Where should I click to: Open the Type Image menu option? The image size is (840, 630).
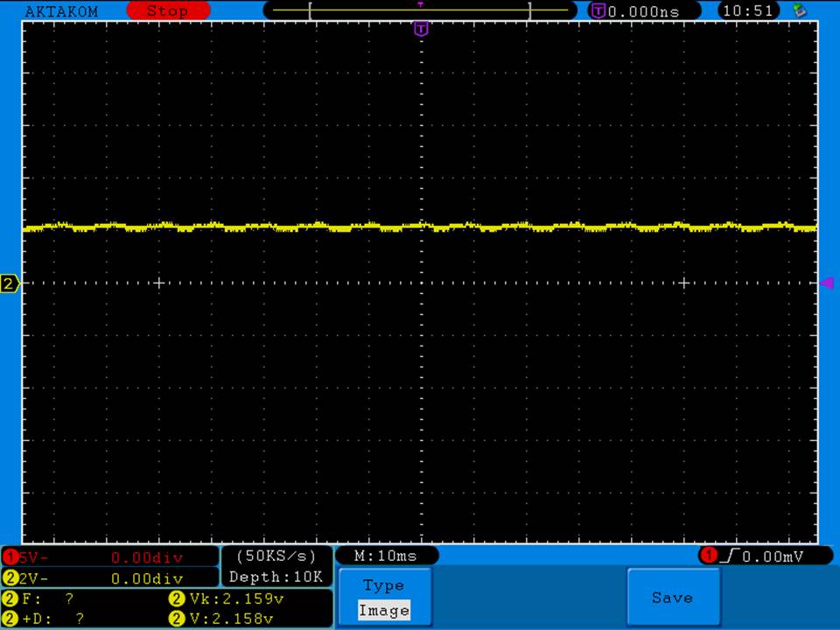384,598
